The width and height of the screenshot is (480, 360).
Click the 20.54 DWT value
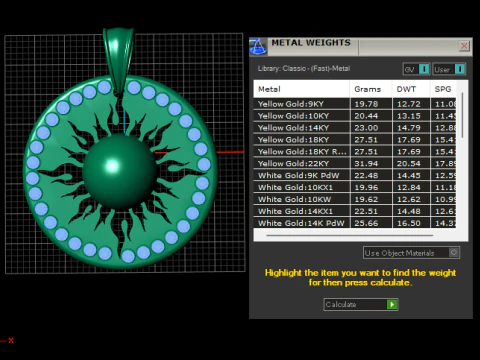pyautogui.click(x=409, y=164)
